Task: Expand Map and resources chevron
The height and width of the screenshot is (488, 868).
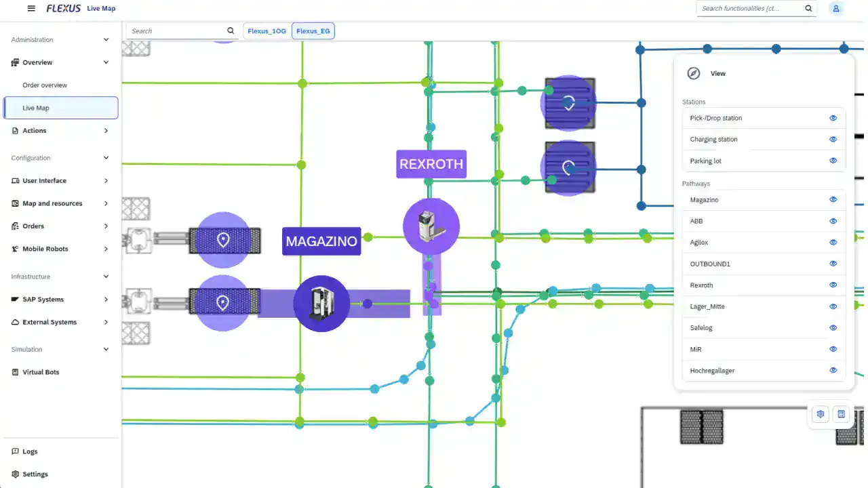Action: click(x=106, y=203)
